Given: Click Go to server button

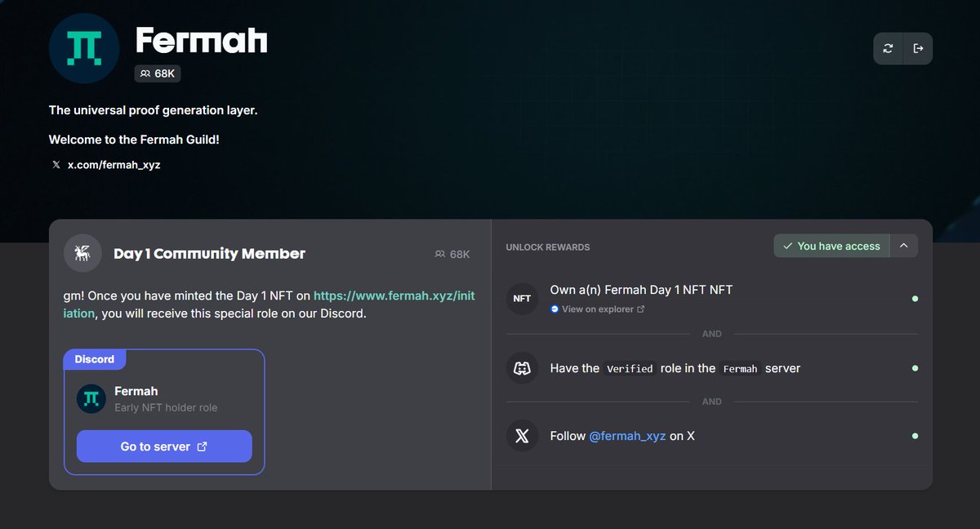Looking at the screenshot, I should 164,447.
